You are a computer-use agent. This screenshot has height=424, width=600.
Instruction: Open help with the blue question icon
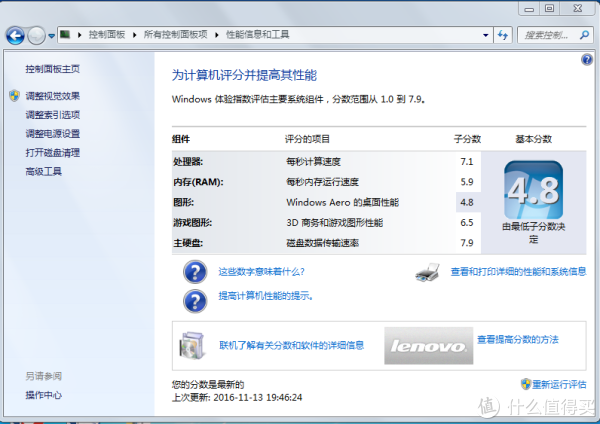[x=587, y=60]
